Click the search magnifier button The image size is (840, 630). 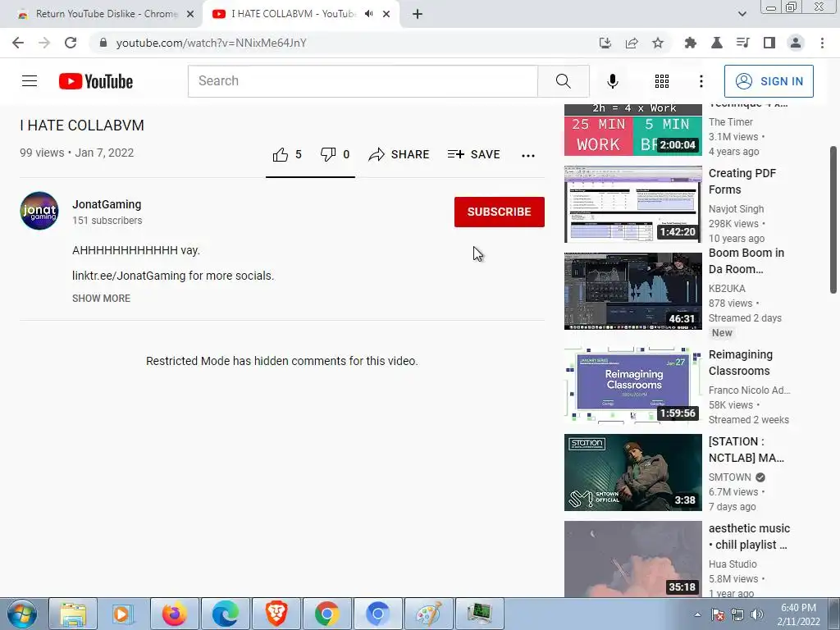coord(563,81)
